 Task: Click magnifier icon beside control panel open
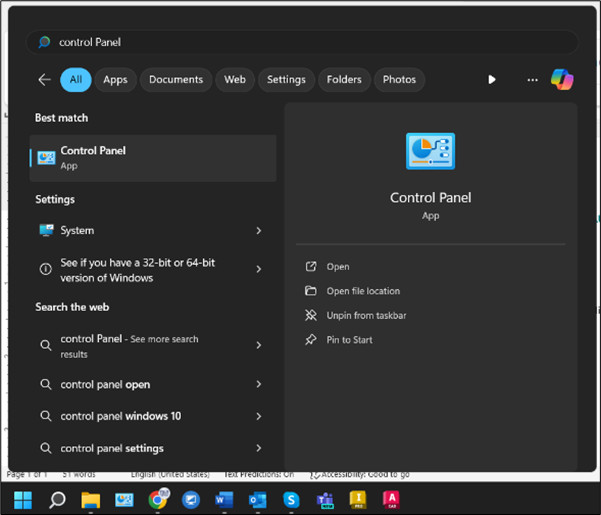pyautogui.click(x=46, y=384)
